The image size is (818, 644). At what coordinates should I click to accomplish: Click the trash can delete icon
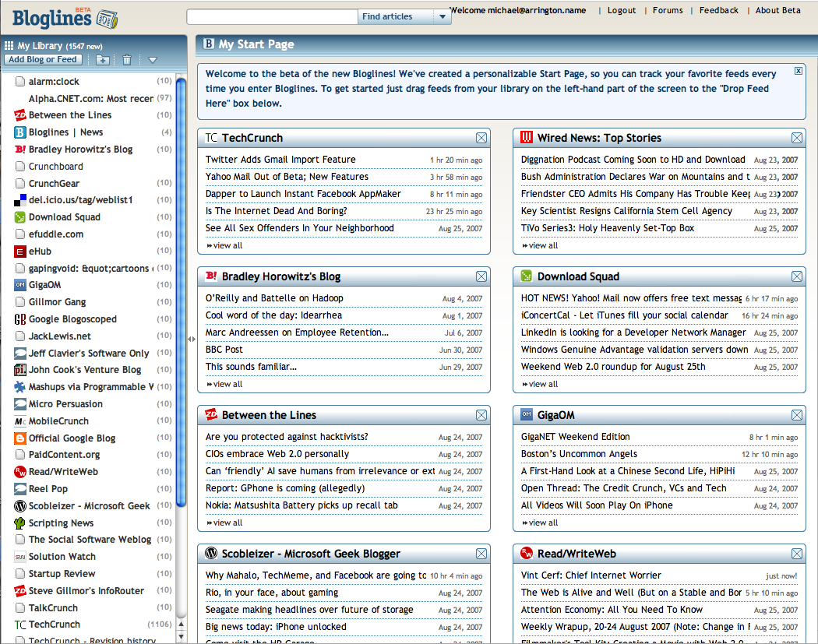pos(127,60)
